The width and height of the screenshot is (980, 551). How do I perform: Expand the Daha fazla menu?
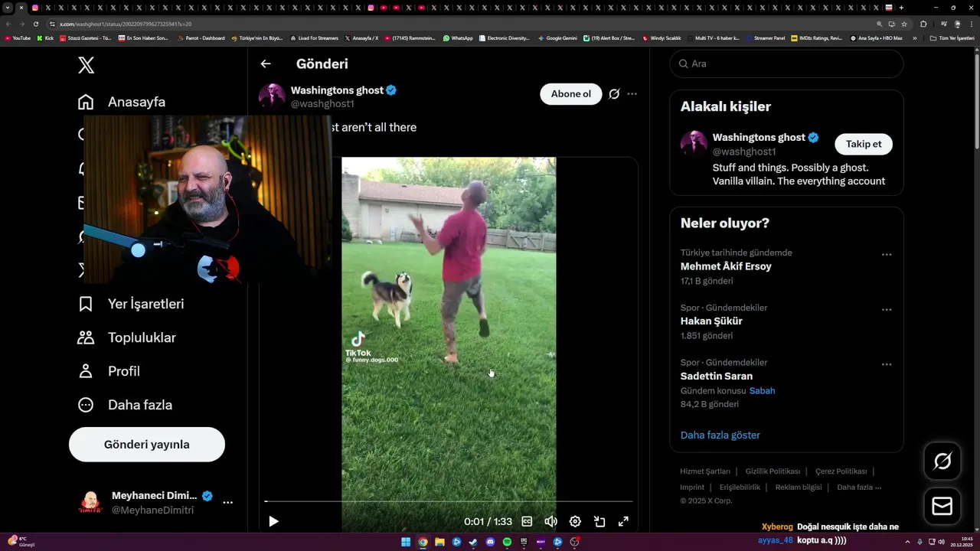(125, 405)
